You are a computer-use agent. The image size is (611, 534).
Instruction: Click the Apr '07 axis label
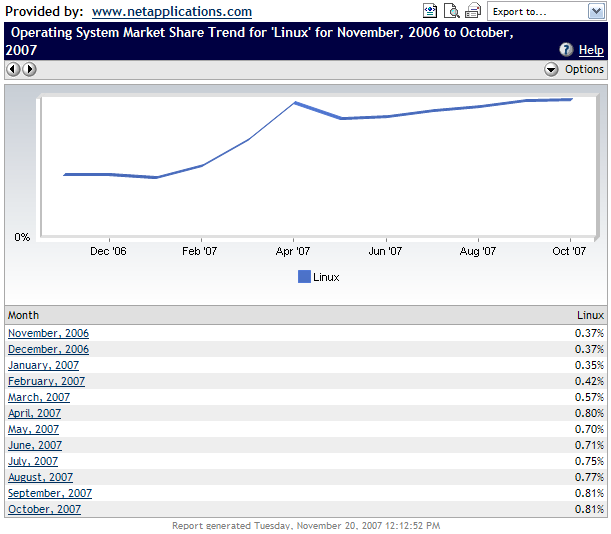(x=293, y=251)
